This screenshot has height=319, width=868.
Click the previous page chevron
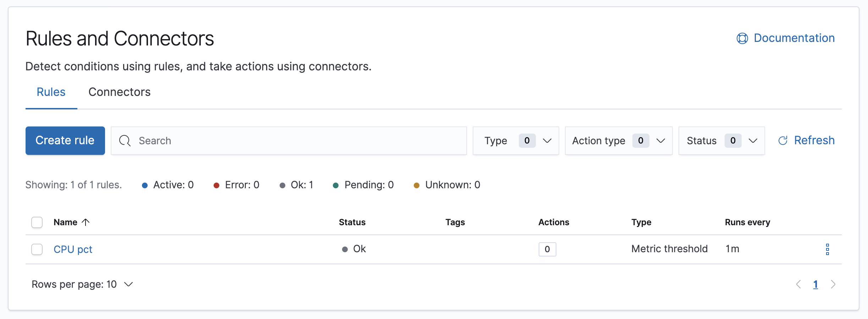pos(799,284)
